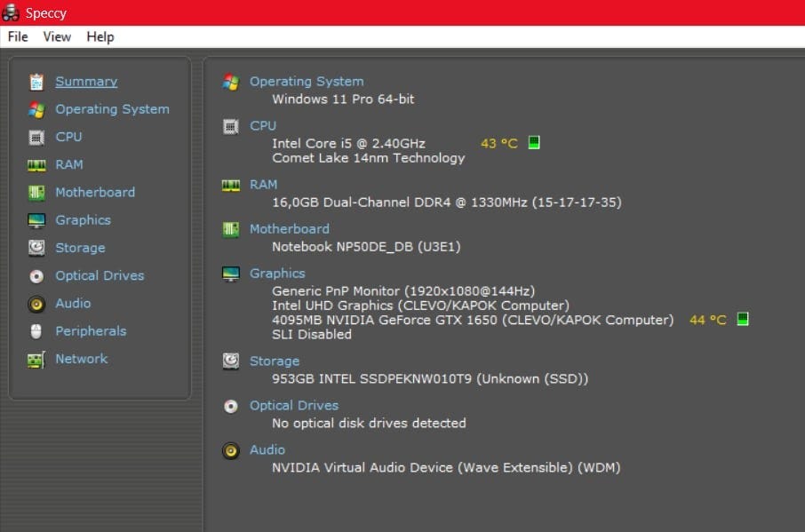
Task: Open the Operating System heading link
Action: [x=307, y=81]
